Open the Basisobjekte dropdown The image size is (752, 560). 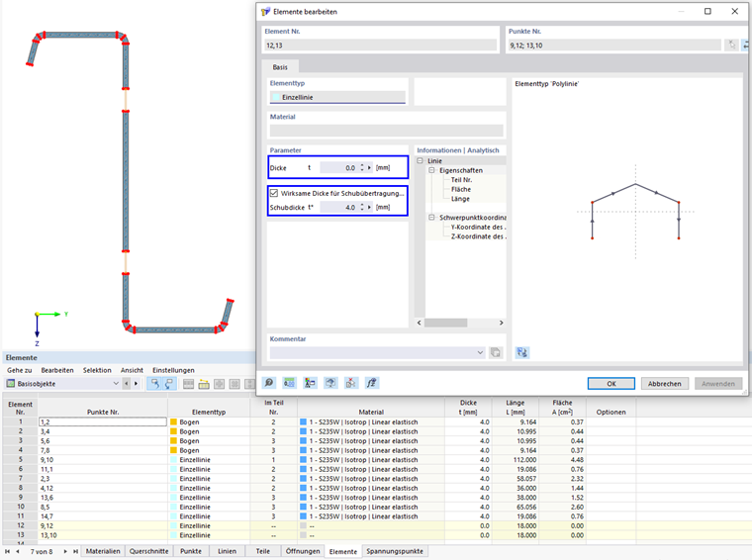click(x=116, y=384)
